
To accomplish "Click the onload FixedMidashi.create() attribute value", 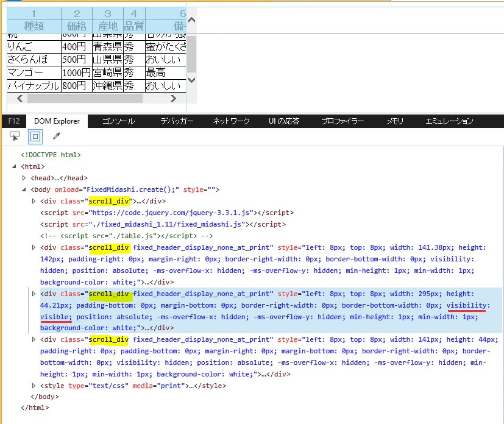I will coord(131,189).
